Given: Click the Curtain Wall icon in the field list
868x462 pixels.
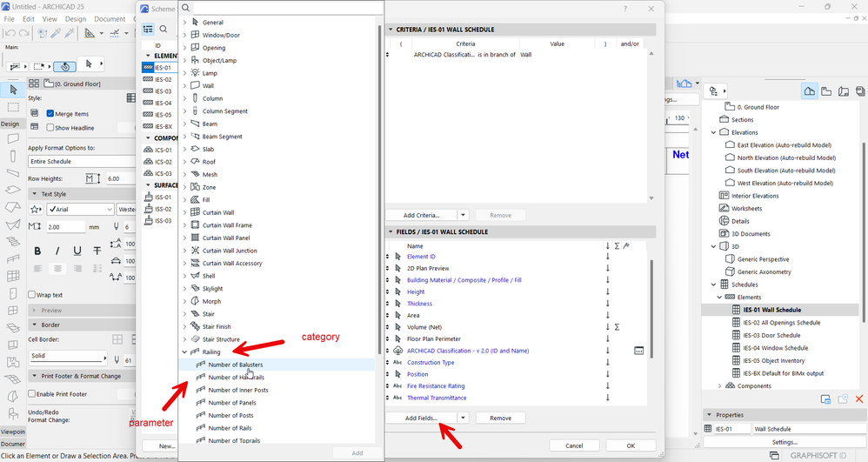Looking at the screenshot, I should point(195,212).
